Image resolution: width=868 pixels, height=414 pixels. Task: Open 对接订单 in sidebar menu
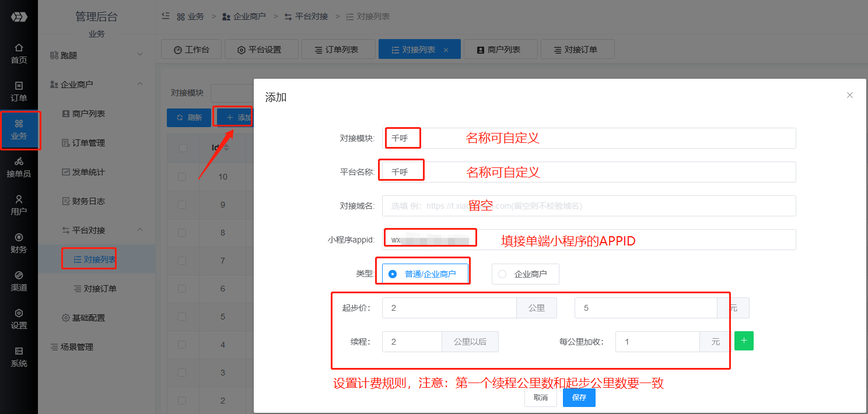pos(97,288)
